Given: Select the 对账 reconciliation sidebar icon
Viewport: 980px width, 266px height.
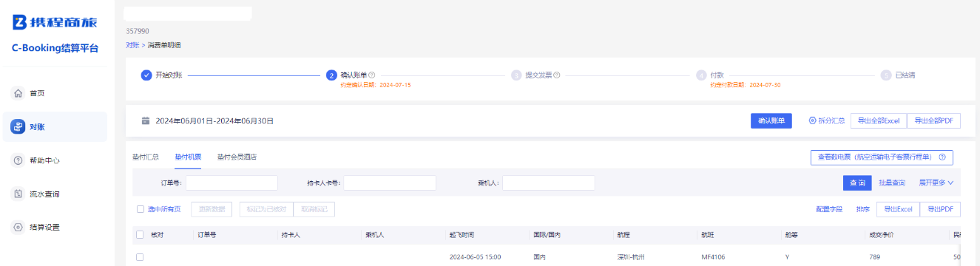Looking at the screenshot, I should tap(18, 127).
